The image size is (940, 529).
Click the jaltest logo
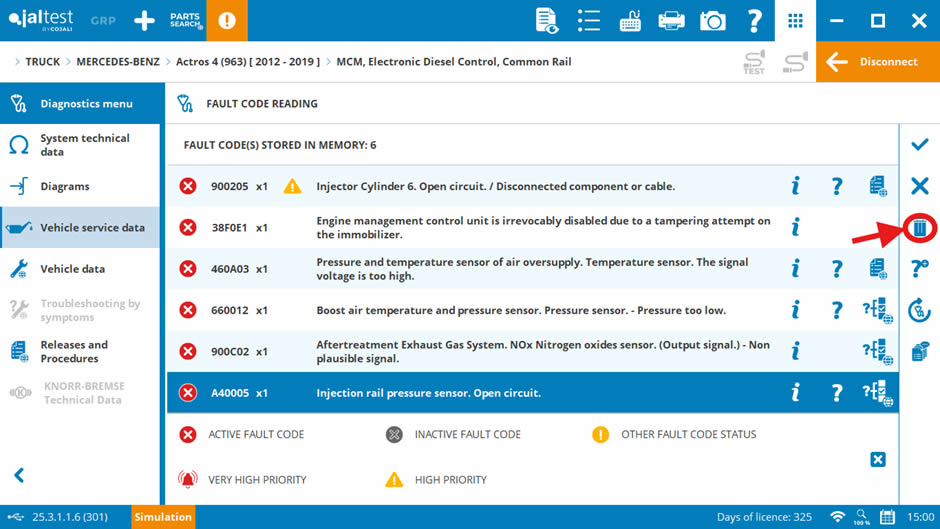(x=41, y=20)
